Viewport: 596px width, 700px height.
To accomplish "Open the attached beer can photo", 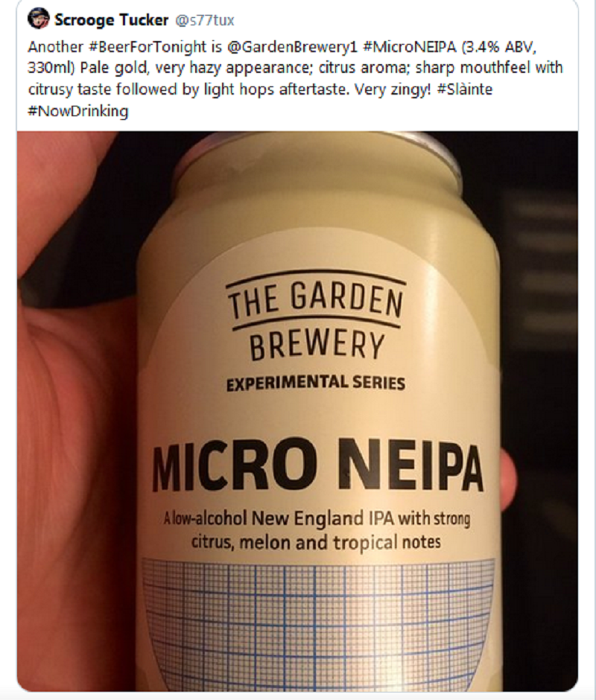I will pos(297,411).
